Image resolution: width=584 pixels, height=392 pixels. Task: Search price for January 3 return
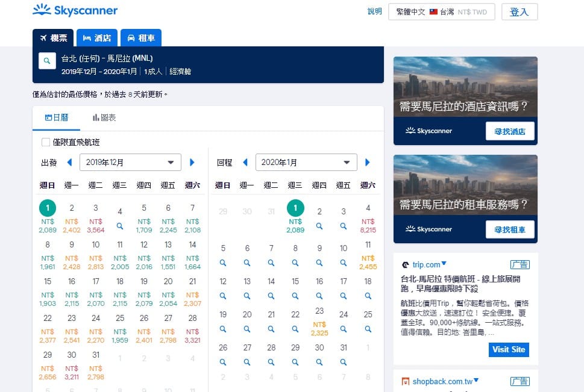click(x=344, y=226)
